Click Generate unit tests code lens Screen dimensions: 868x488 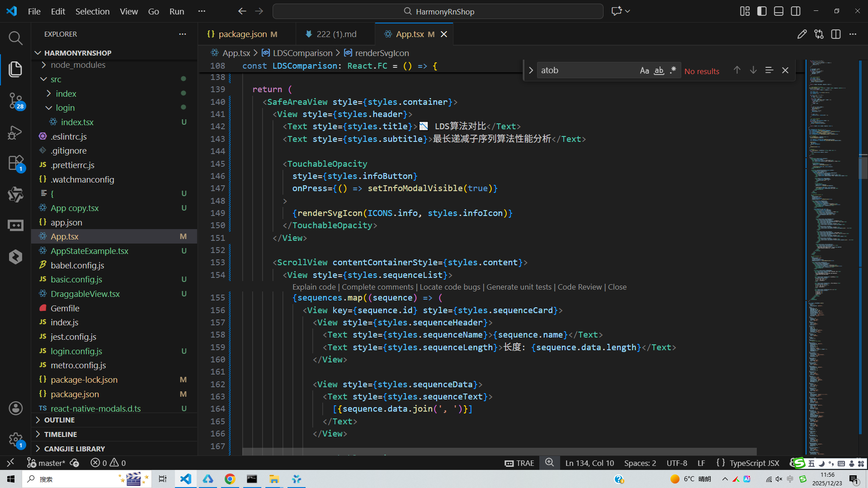tap(519, 287)
